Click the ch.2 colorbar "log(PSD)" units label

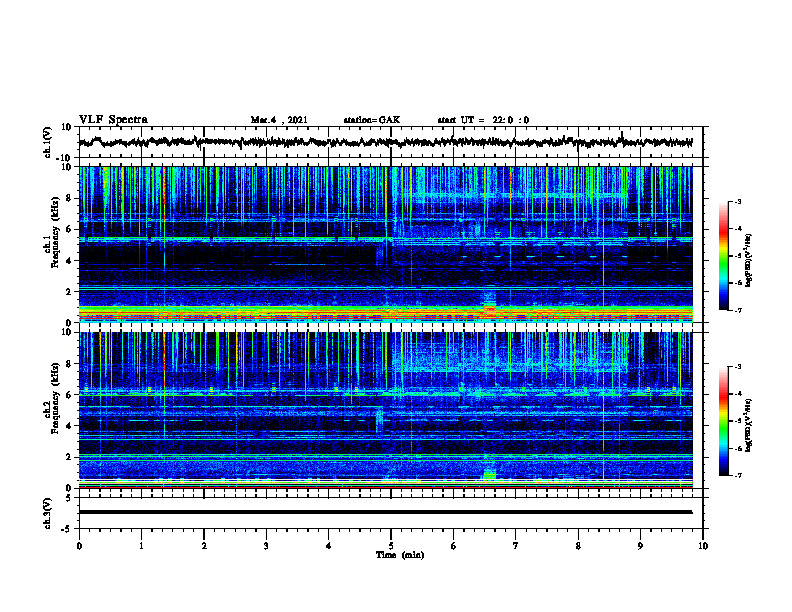749,425
